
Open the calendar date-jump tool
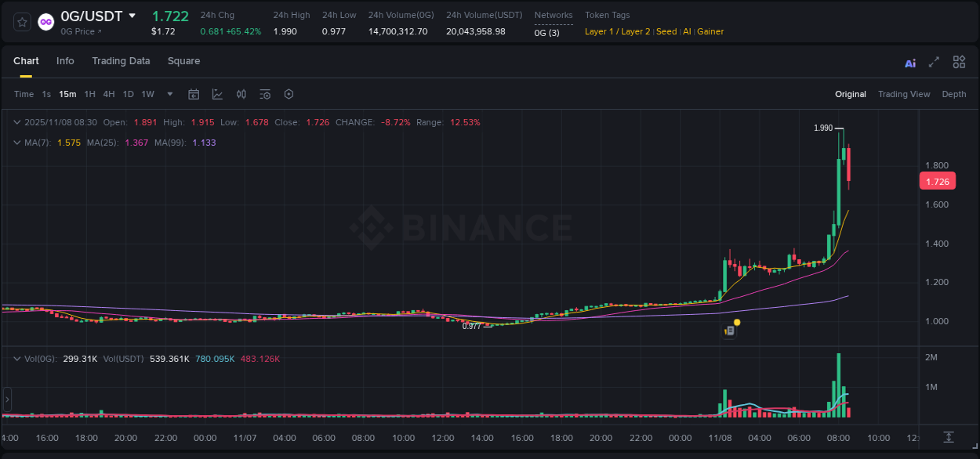coord(194,94)
